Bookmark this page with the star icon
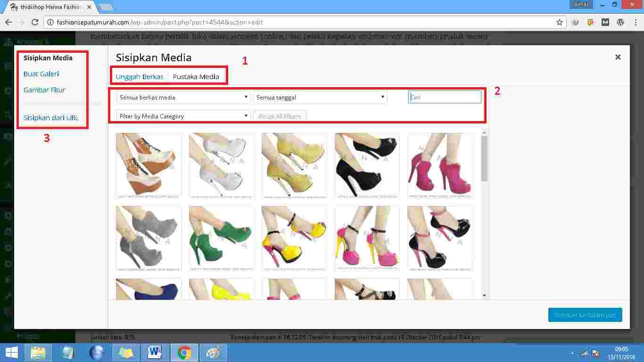 [560, 22]
